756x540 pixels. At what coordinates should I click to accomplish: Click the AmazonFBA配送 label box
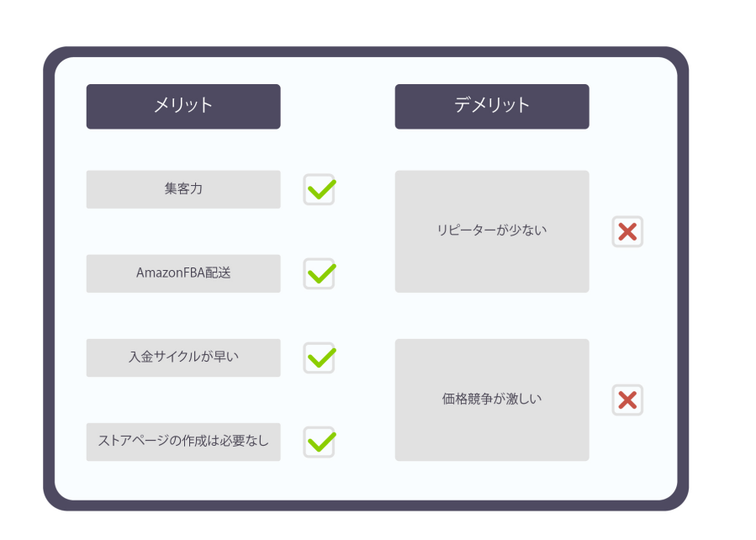pos(183,273)
